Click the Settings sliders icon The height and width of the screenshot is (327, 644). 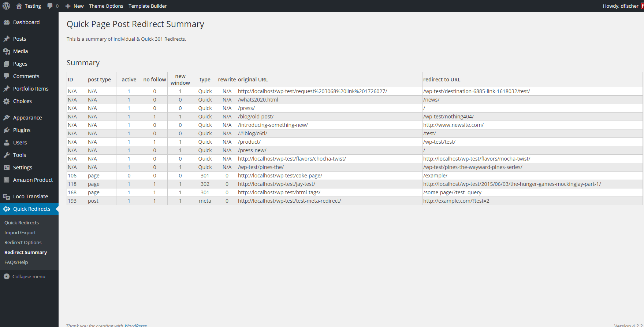coord(7,168)
